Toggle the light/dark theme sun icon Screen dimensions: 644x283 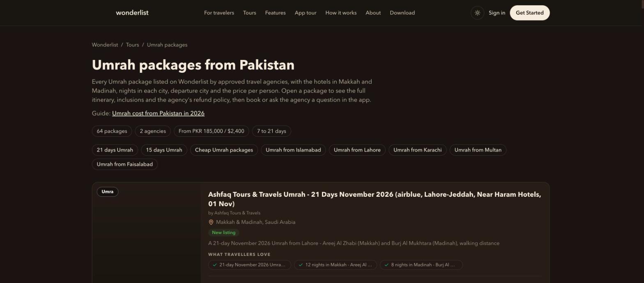477,13
